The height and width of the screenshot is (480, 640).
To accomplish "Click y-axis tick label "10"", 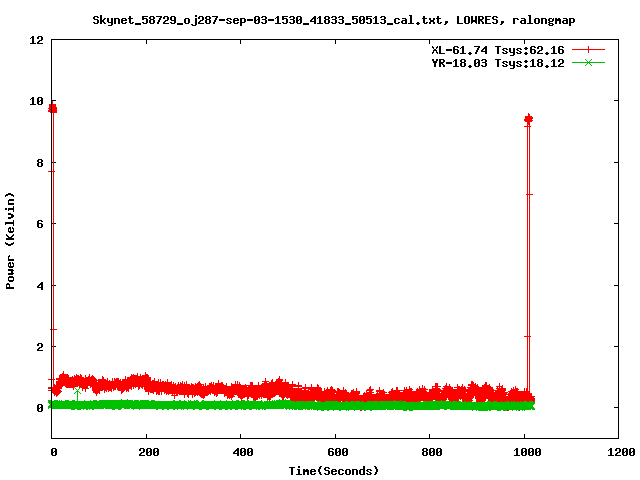I will pyautogui.click(x=36, y=101).
